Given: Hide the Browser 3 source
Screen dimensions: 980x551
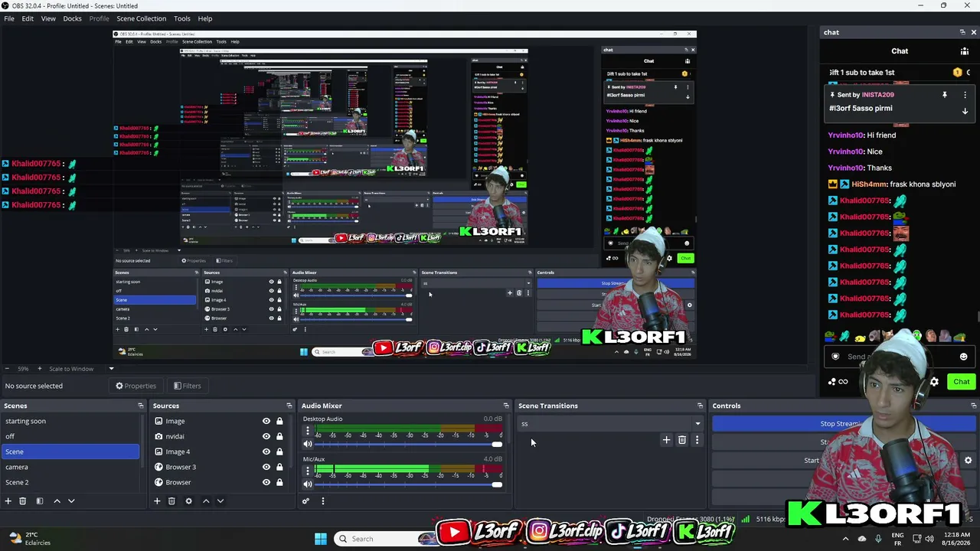Looking at the screenshot, I should pos(266,467).
